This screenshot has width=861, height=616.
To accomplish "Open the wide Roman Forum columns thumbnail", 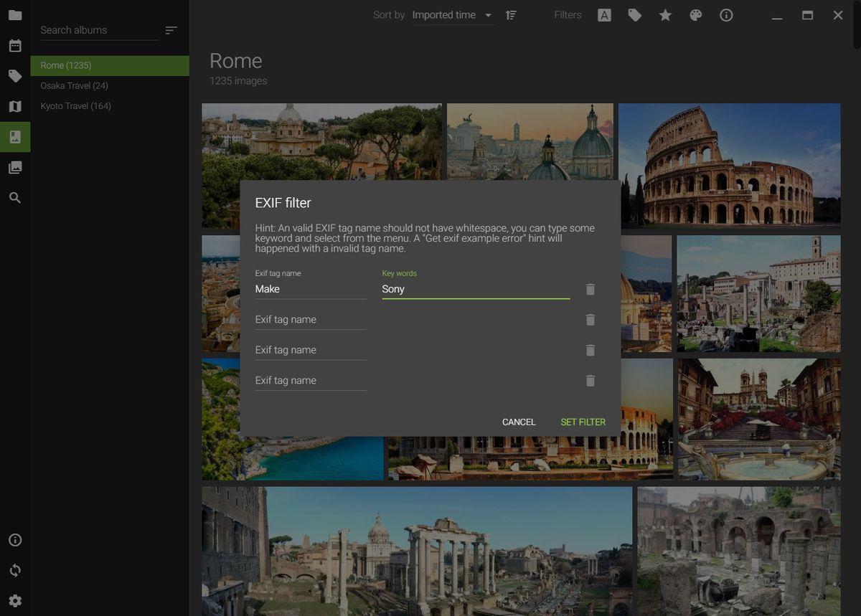I will pyautogui.click(x=417, y=551).
